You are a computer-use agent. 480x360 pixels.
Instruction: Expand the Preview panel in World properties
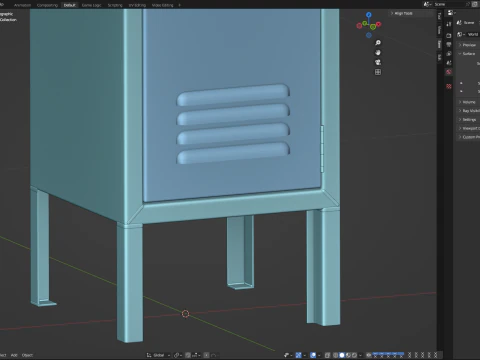tap(468, 45)
